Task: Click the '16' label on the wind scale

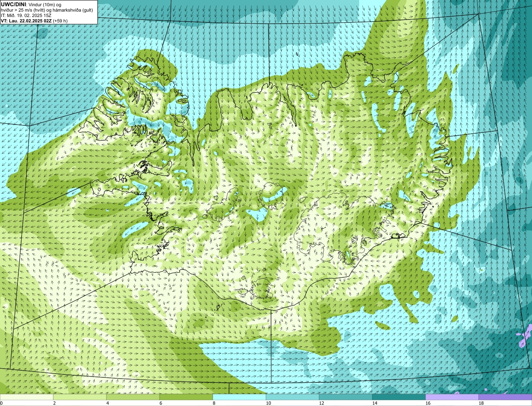Action: click(428, 403)
